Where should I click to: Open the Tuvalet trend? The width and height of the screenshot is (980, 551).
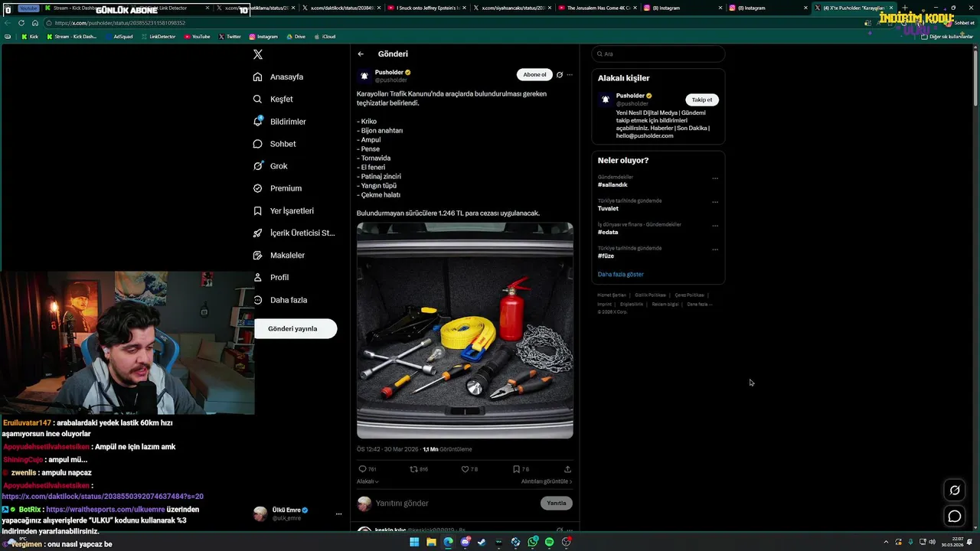[608, 208]
